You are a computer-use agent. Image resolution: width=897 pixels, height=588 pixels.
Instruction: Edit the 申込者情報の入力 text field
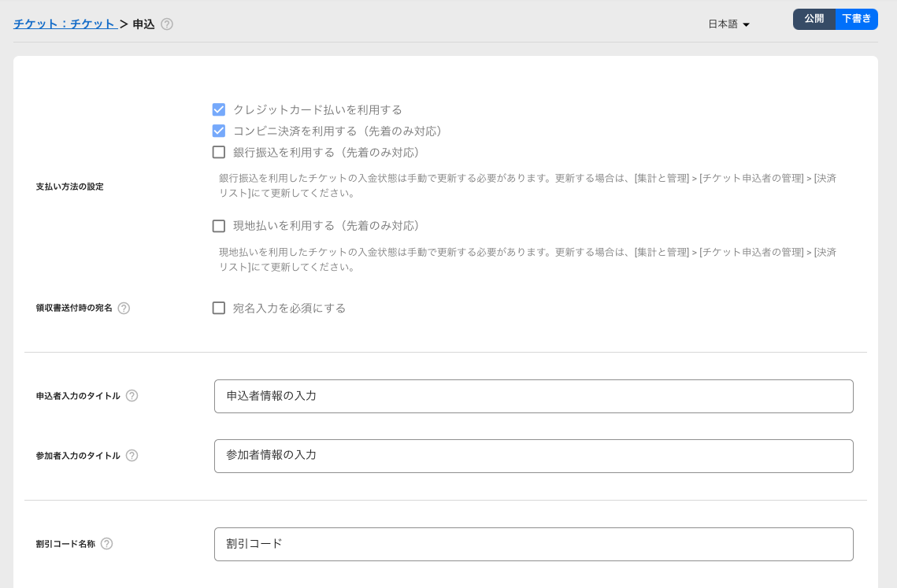pos(534,397)
